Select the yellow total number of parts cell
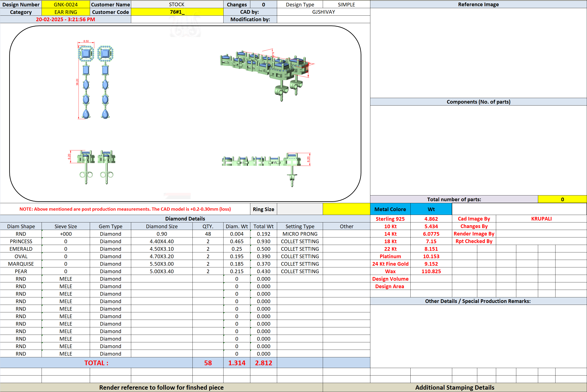This screenshot has height=392, width=587. click(x=562, y=199)
